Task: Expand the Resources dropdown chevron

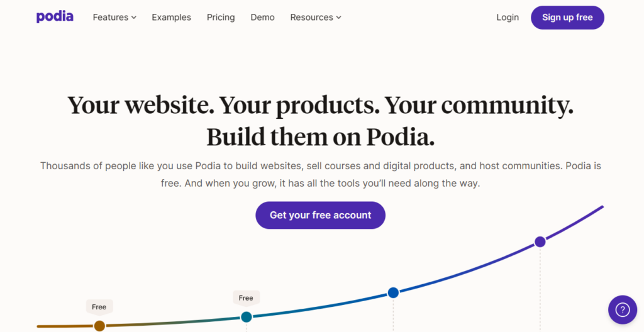Action: (x=338, y=18)
